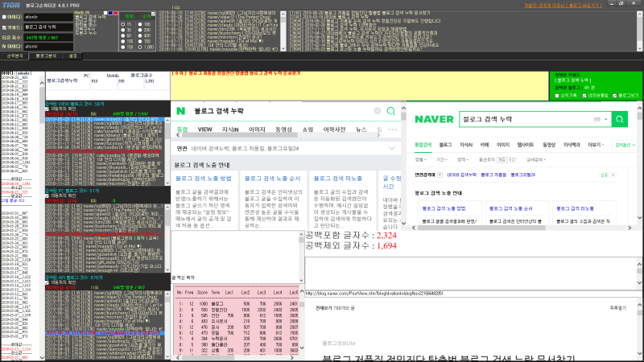The width and height of the screenshot is (644, 362).
Task: Click the green PC Naver search button
Action: click(619, 119)
